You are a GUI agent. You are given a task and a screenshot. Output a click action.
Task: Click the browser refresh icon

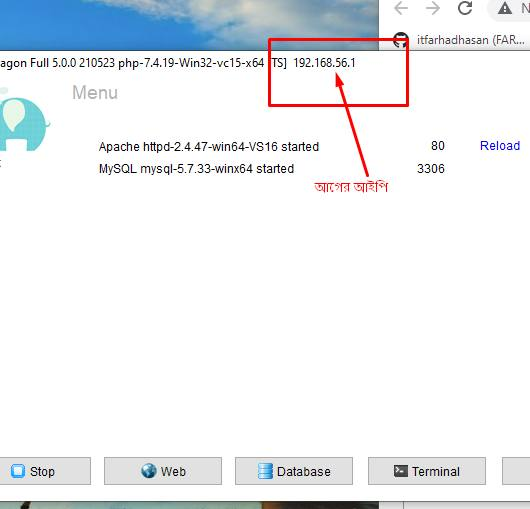coord(465,8)
